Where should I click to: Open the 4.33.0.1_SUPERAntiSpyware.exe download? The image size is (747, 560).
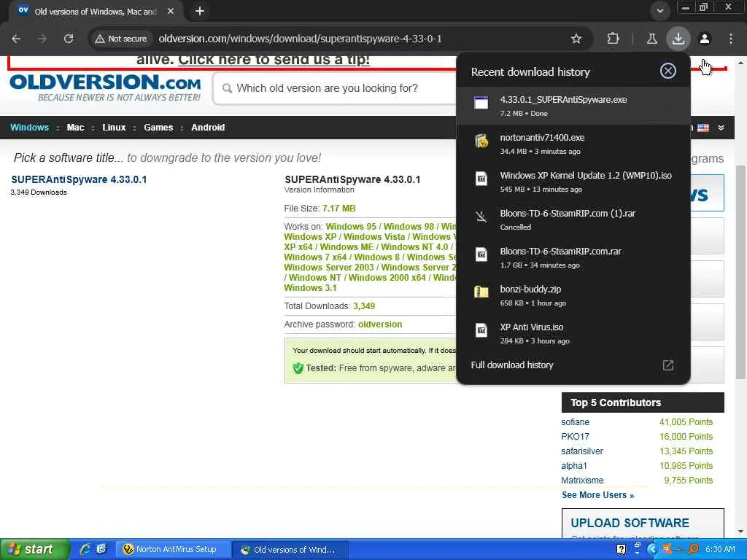(573, 106)
